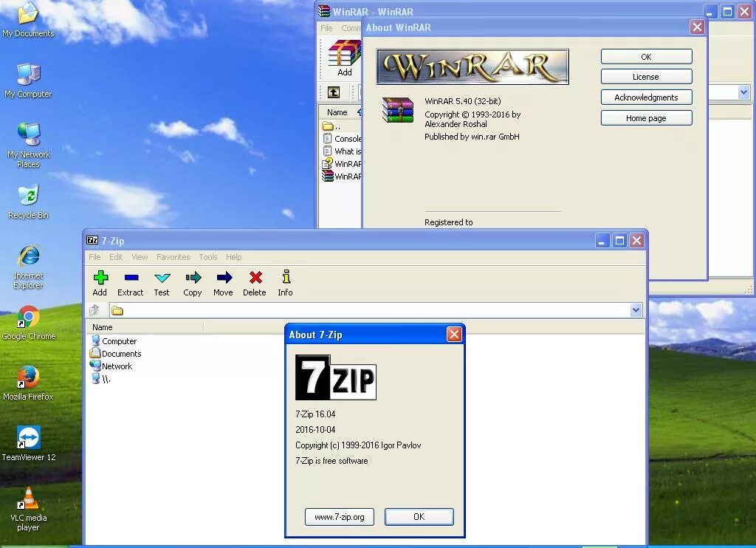Screen dimensions: 756x548
Task: Click WinRAR up-one-level arrow icon
Action: tap(334, 92)
